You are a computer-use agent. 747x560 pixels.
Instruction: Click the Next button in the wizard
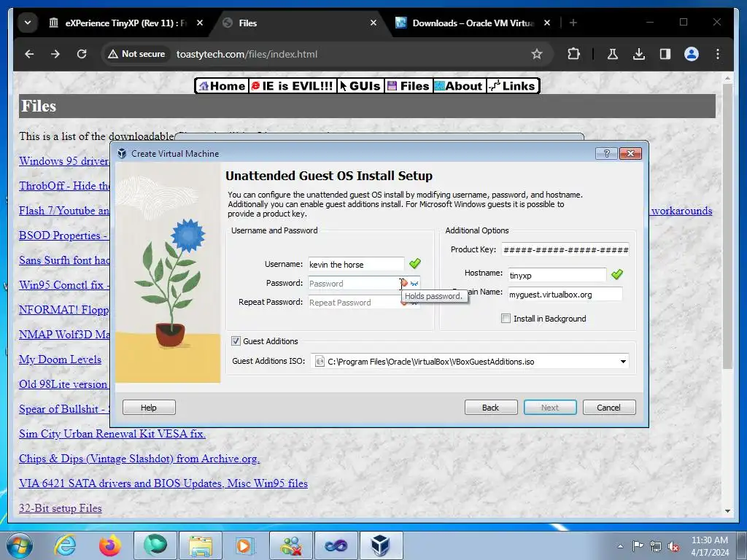click(x=550, y=408)
